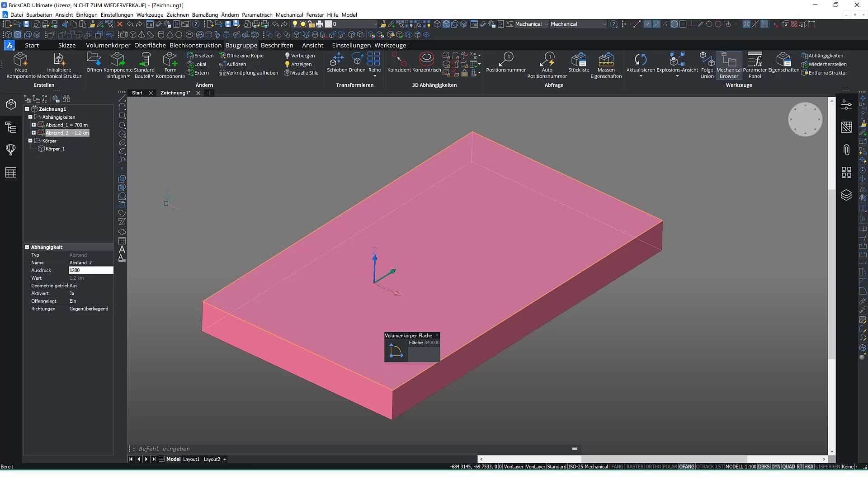Toggle DBKS in the status bar

tap(764, 467)
